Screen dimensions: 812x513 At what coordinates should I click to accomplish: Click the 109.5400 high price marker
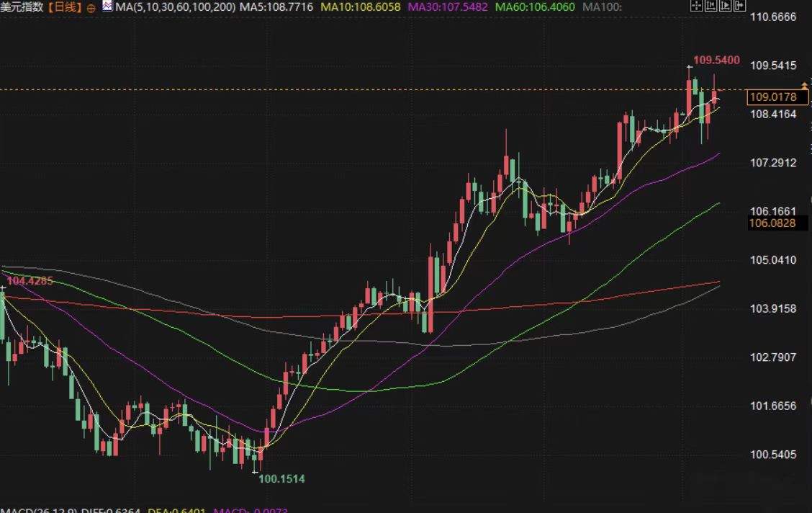coord(716,60)
